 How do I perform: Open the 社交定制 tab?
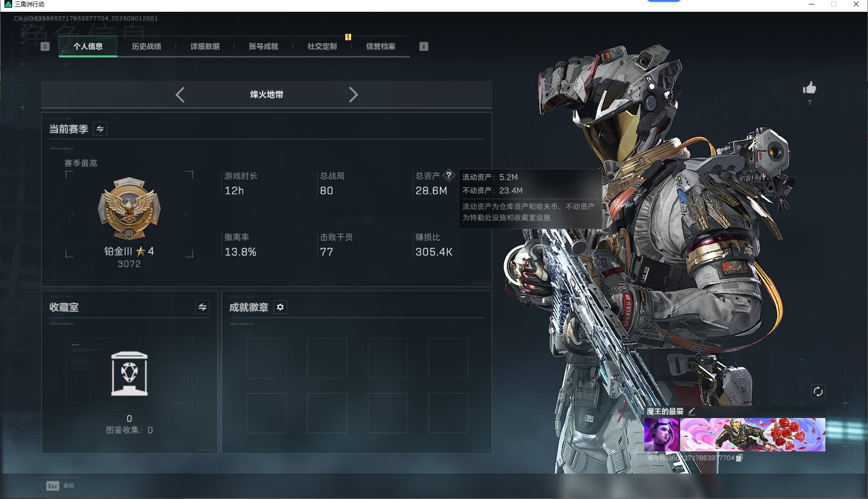point(322,47)
